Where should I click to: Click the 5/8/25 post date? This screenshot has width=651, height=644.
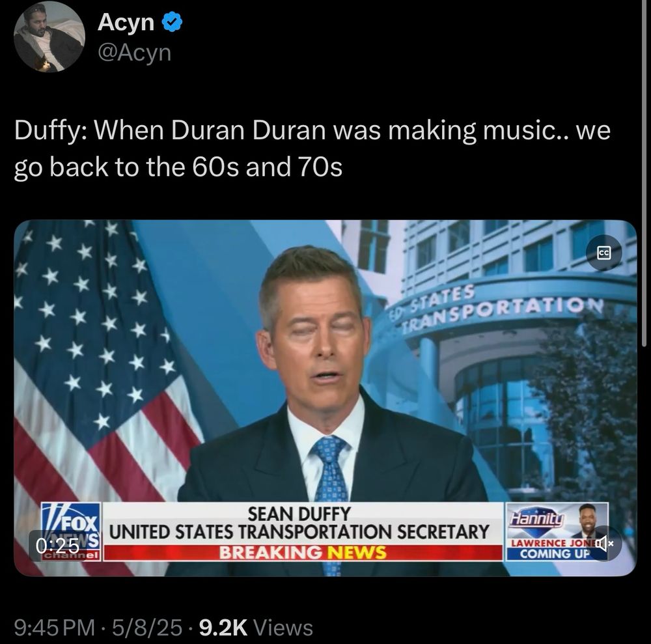[146, 627]
